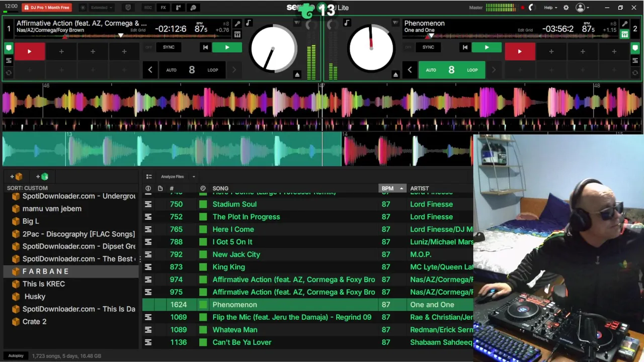
Task: Jump to start of track on deck 1
Action: coord(205,47)
